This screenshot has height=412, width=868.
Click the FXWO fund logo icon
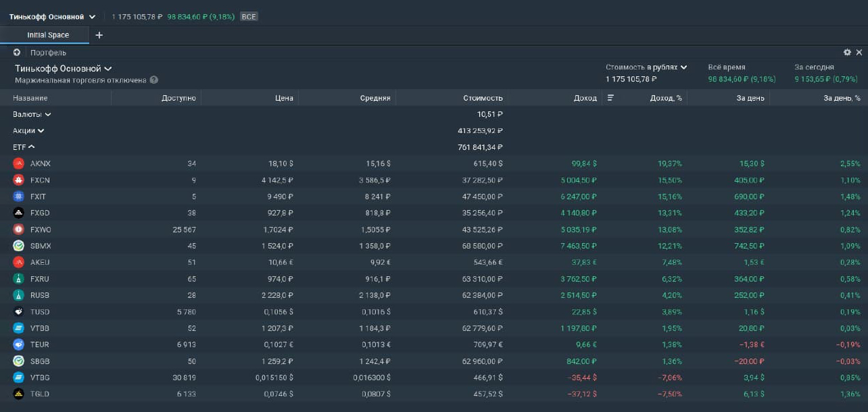(18, 230)
